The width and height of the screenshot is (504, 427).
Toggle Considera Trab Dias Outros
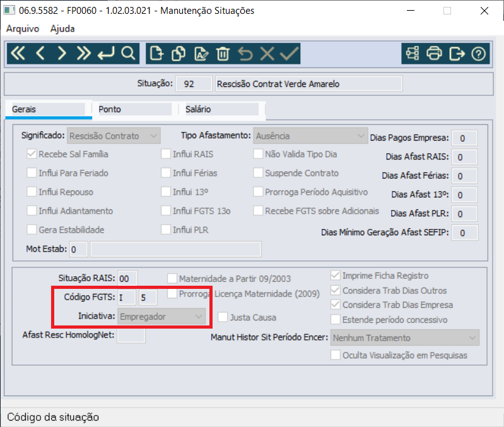336,290
